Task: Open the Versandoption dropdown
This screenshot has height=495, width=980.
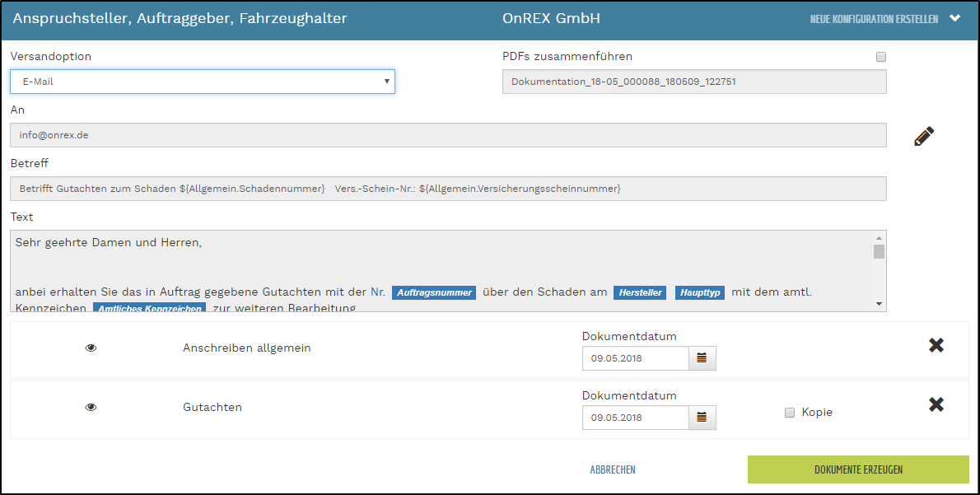Action: tap(203, 82)
